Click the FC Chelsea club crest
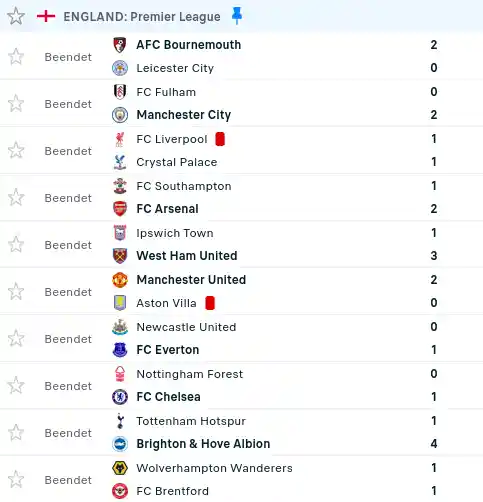Viewport: 483px width, 502px height. 120,397
